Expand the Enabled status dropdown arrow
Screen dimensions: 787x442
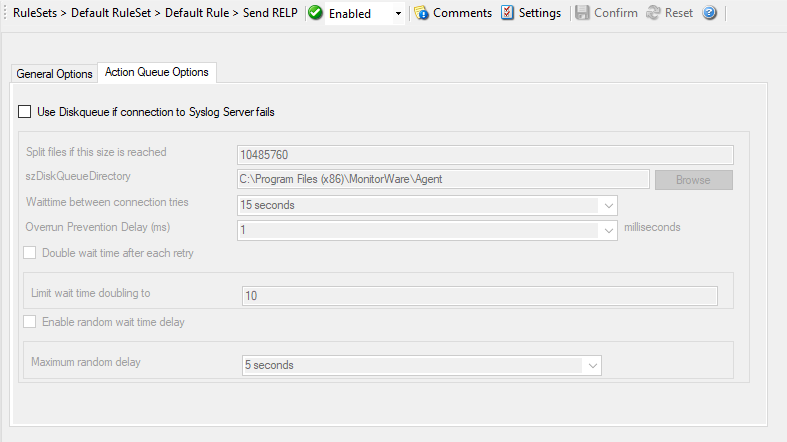pos(399,14)
